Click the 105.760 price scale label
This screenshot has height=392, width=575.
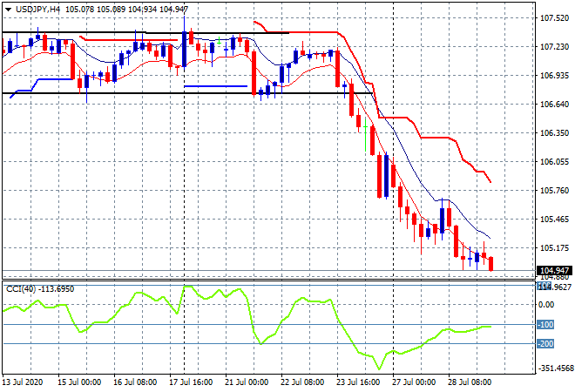554,190
